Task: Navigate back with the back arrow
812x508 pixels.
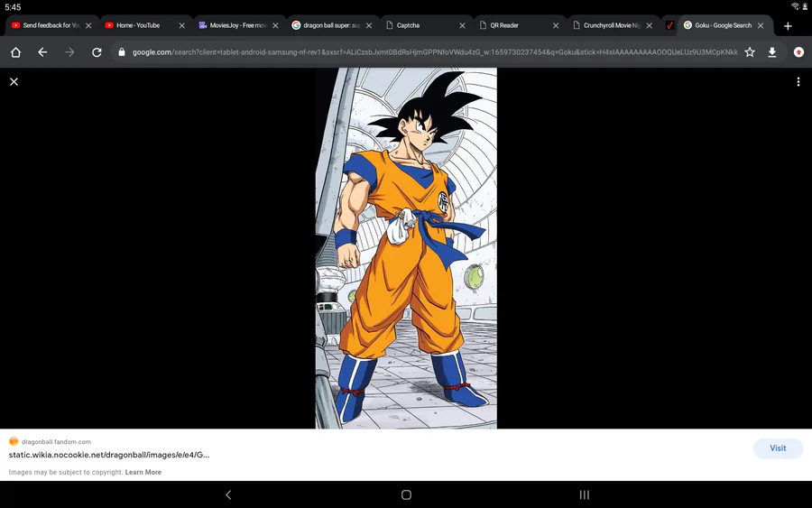Action: (x=42, y=52)
